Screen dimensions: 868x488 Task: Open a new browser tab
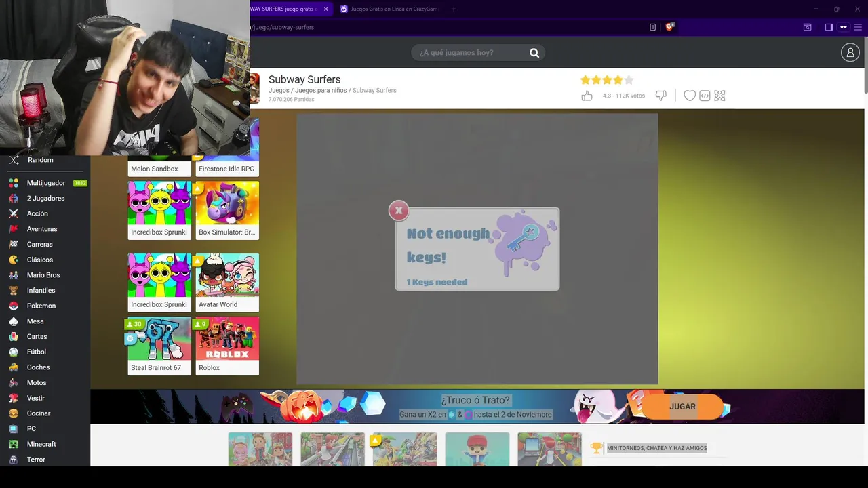(x=454, y=9)
